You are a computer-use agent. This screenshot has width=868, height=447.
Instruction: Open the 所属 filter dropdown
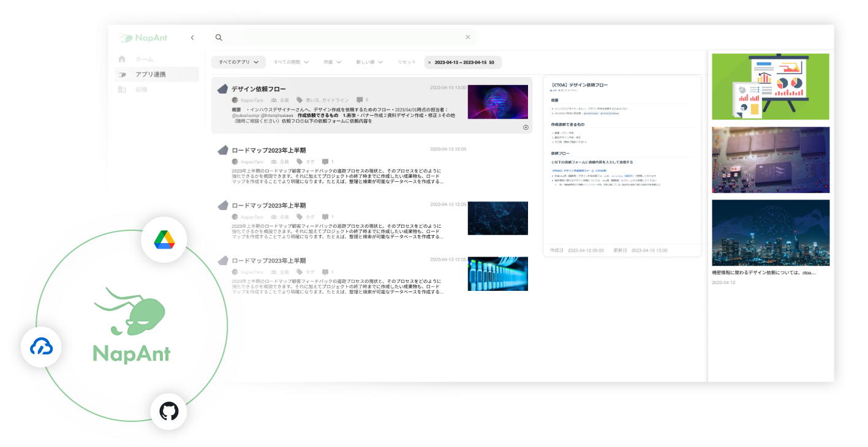point(332,62)
